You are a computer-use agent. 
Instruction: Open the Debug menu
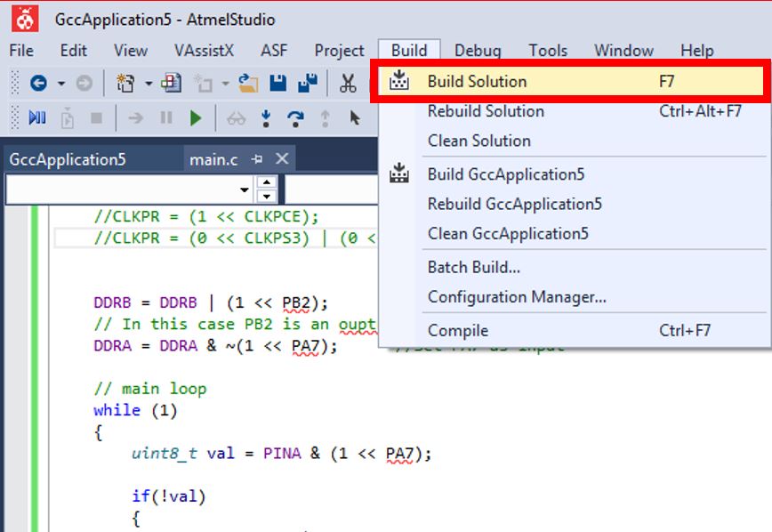coord(478,50)
